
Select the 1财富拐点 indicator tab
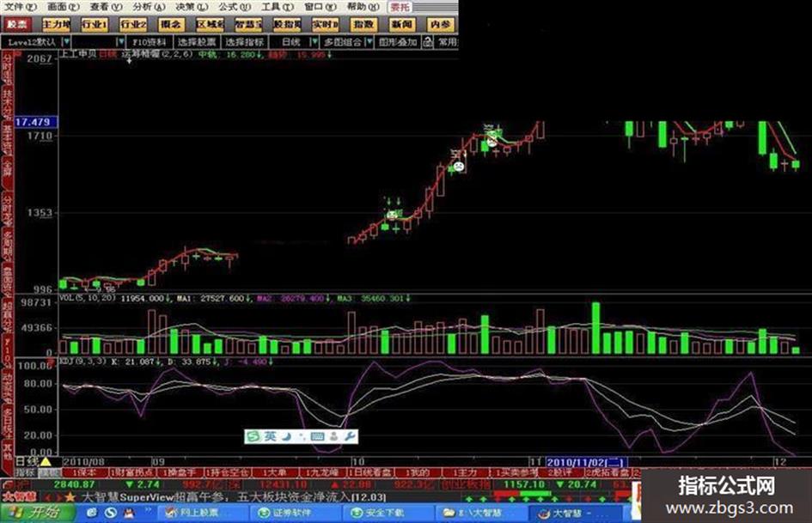(x=133, y=473)
